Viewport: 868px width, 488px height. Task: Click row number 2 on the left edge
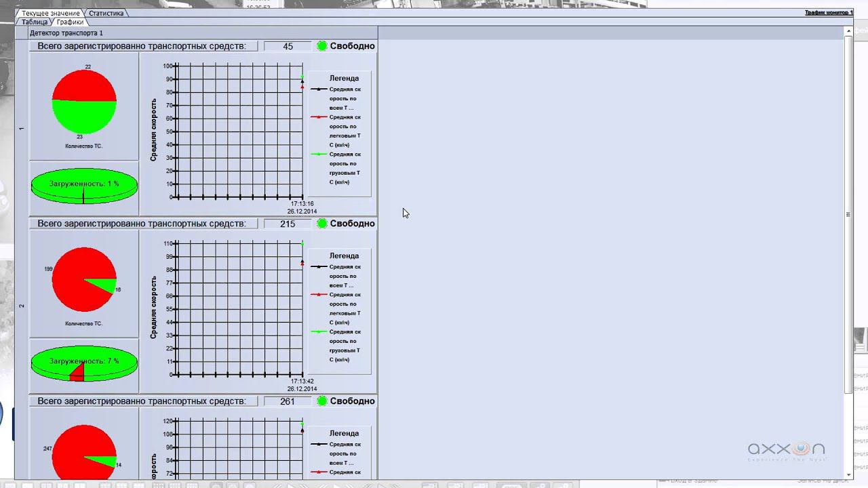pyautogui.click(x=22, y=306)
